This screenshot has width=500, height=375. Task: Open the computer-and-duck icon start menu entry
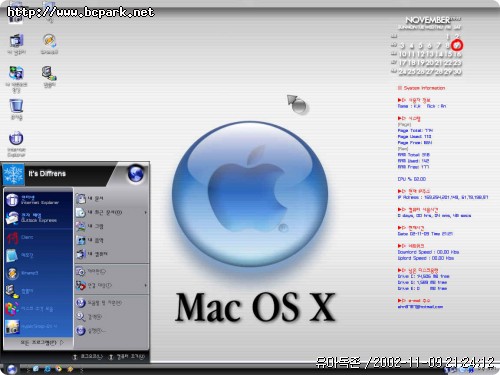pyautogui.click(x=38, y=291)
